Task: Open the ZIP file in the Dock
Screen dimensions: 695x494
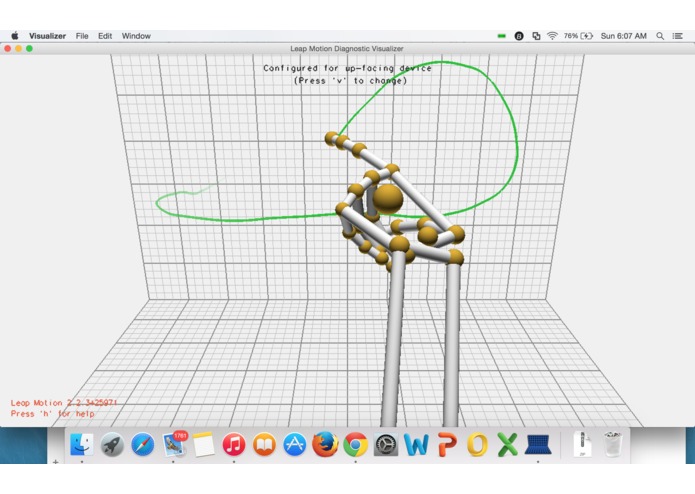Action: point(582,444)
